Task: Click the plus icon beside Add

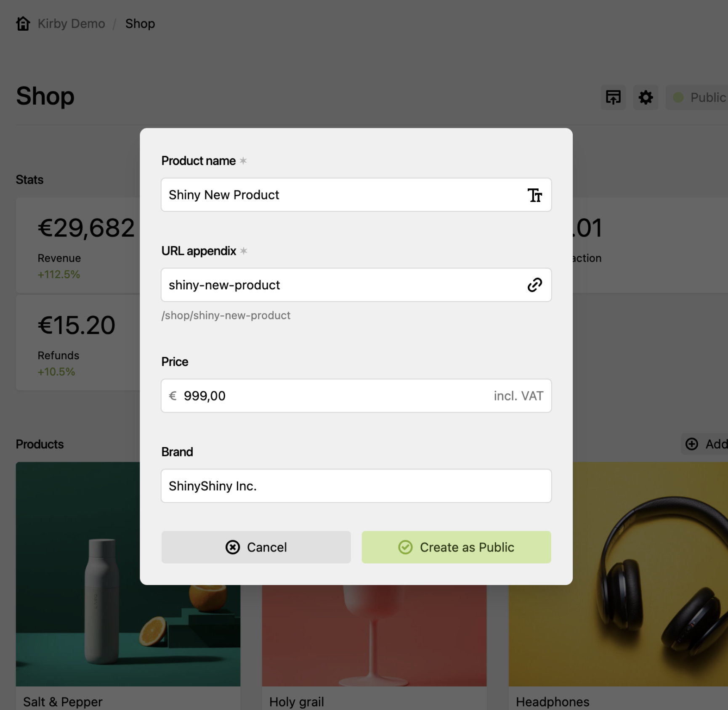Action: tap(692, 444)
